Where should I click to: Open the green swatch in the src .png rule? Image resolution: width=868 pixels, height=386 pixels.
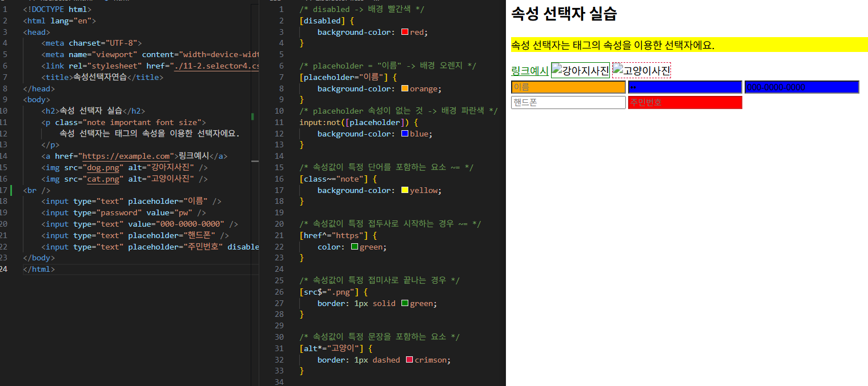coord(405,303)
